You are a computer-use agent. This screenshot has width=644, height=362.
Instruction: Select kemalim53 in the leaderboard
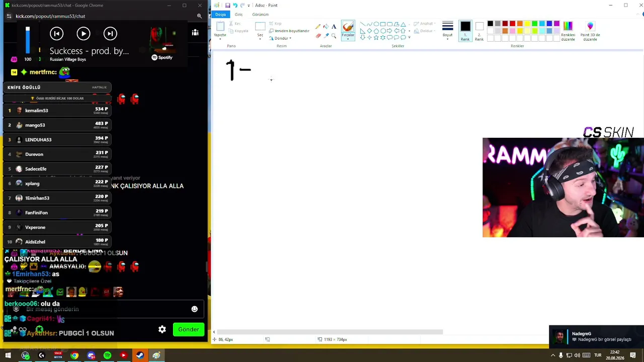58,110
